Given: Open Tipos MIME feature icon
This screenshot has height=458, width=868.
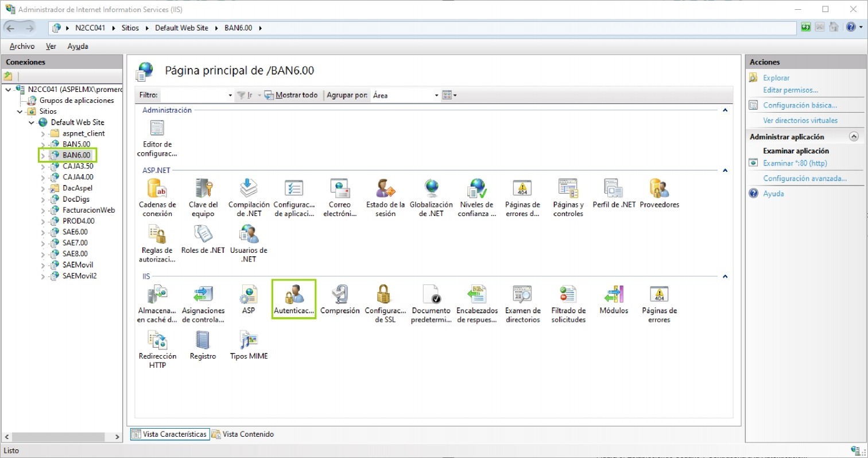Looking at the screenshot, I should [249, 345].
